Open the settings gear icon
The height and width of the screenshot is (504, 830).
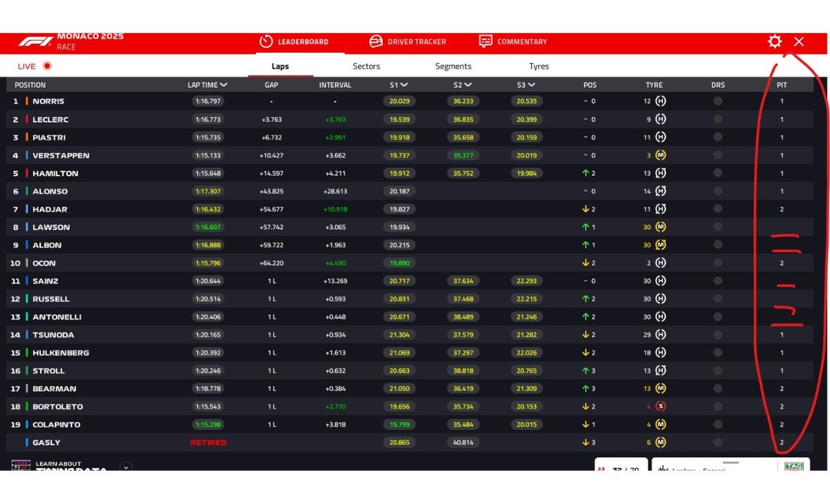click(775, 41)
